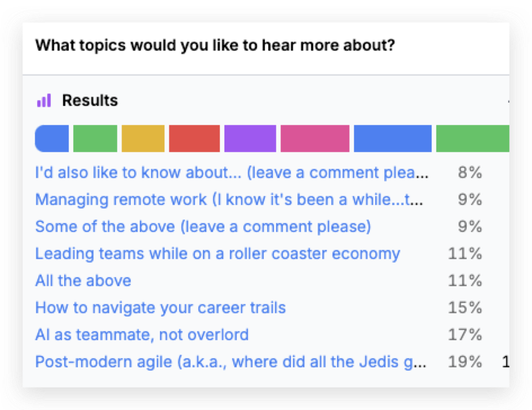This screenshot has height=410, width=532.
Task: Click the poll question title text
Action: pos(215,45)
